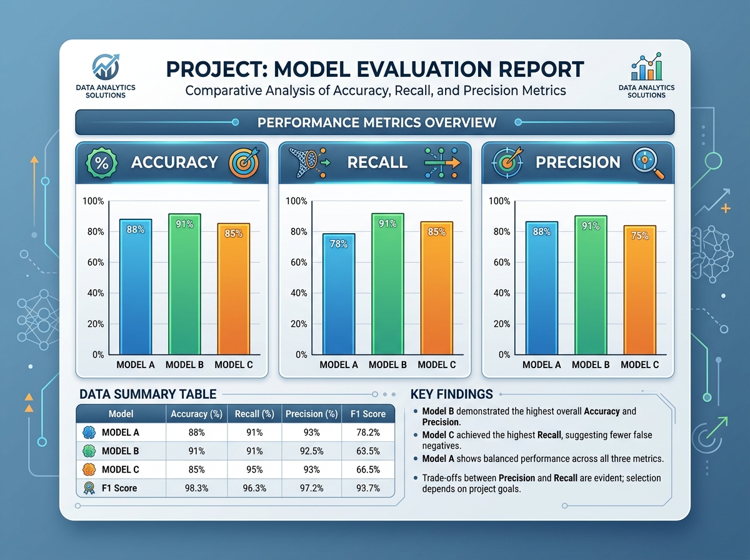Select the Model A bar in the Accuracy chart
The image size is (750, 560).
point(136,287)
